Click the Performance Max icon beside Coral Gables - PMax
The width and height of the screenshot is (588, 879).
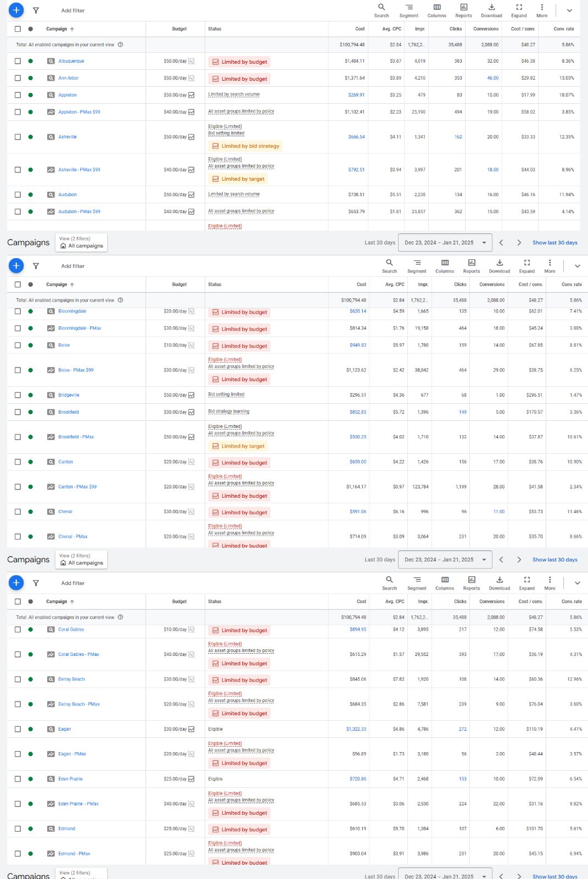(51, 654)
